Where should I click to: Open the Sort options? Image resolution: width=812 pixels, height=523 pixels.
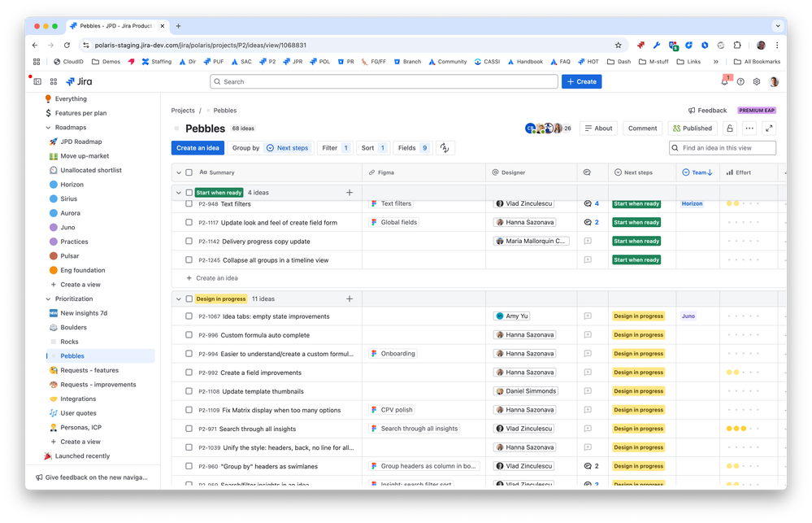373,148
